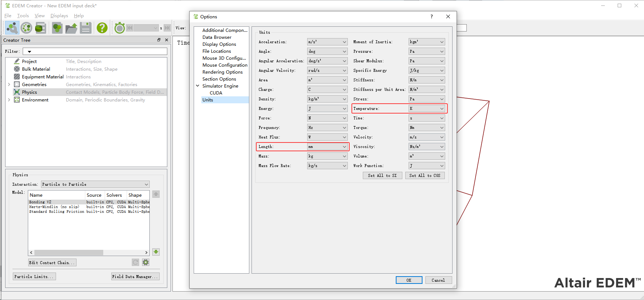Open the Analyst mode icon
This screenshot has width=644, height=300.
pos(40,28)
